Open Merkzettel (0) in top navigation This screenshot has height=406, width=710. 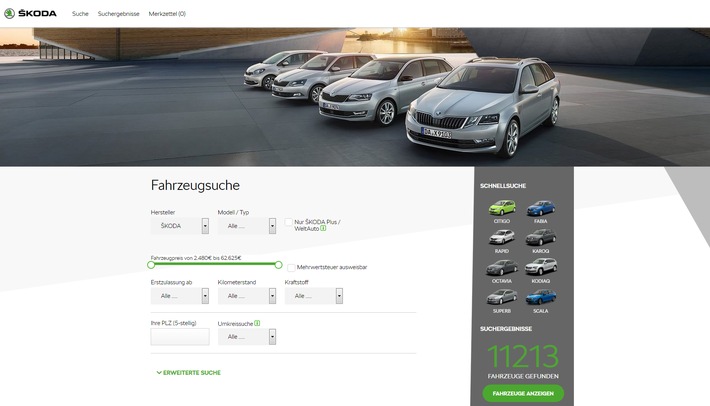[x=167, y=14]
